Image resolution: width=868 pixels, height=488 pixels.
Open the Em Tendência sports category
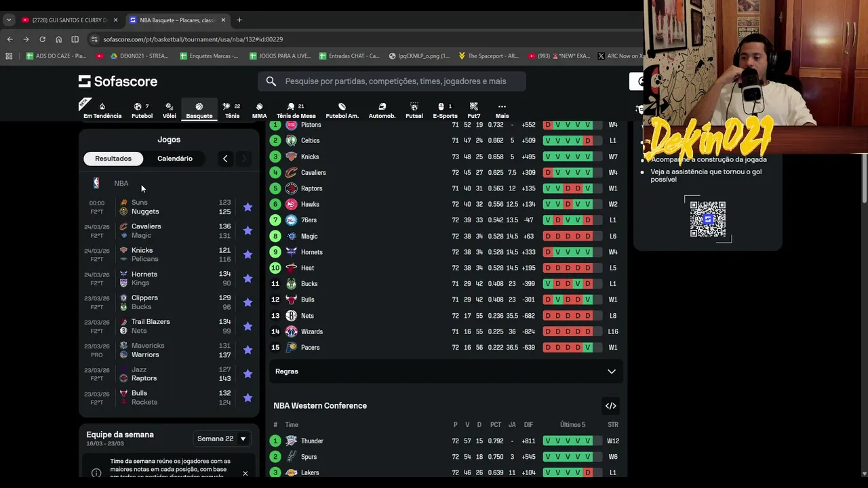click(x=102, y=110)
